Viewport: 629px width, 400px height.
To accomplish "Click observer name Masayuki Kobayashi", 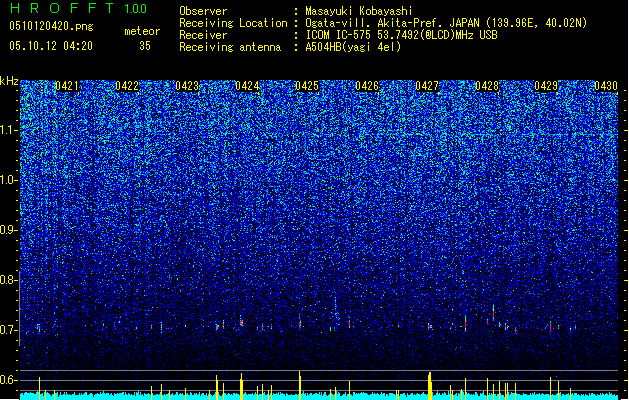I will coord(359,11).
